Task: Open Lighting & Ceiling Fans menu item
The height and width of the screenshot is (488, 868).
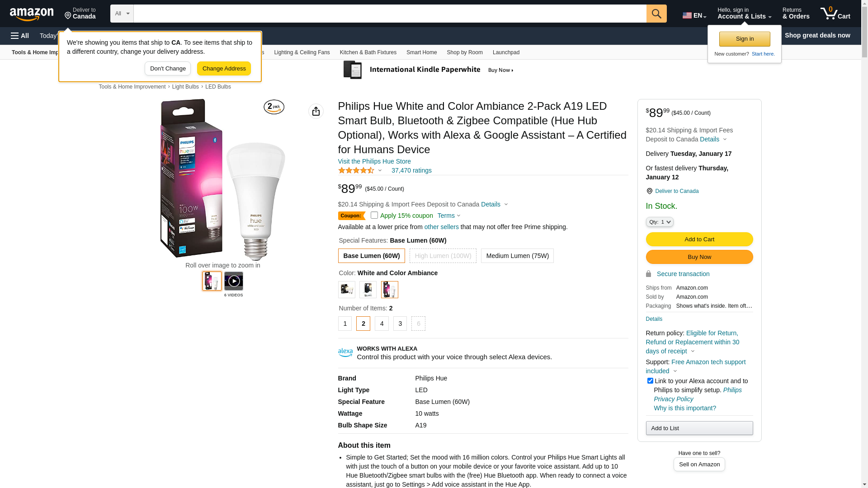Action: [302, 52]
